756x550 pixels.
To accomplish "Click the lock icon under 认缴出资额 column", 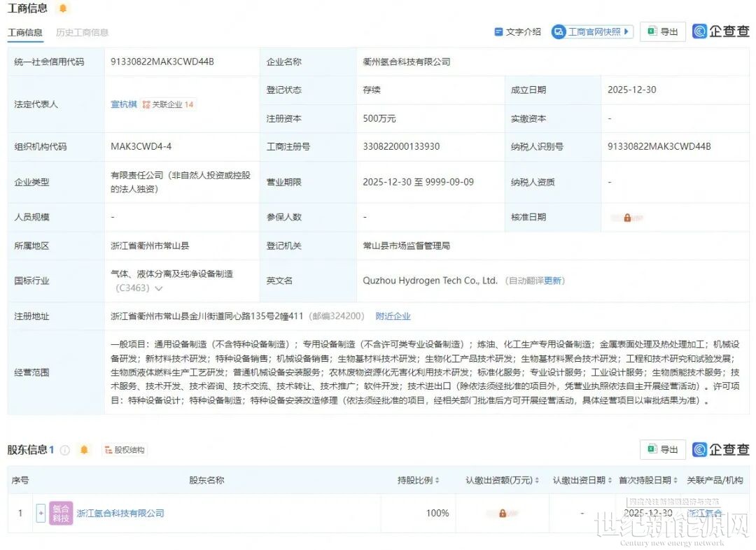I will (x=502, y=514).
